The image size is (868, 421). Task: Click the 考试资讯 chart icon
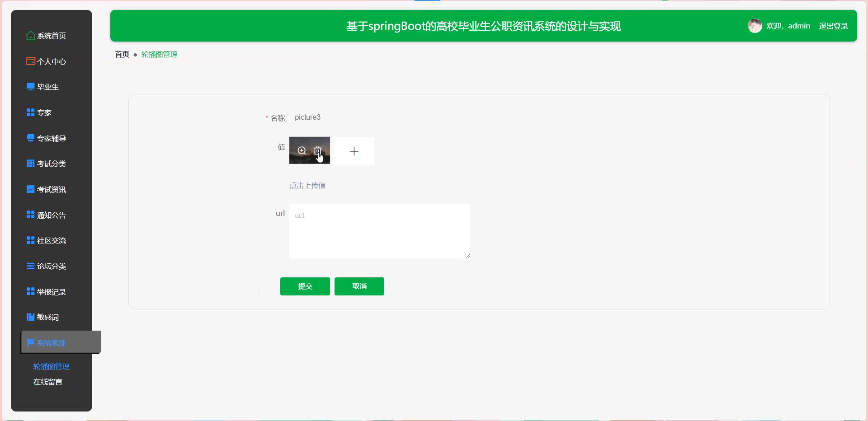(x=30, y=189)
